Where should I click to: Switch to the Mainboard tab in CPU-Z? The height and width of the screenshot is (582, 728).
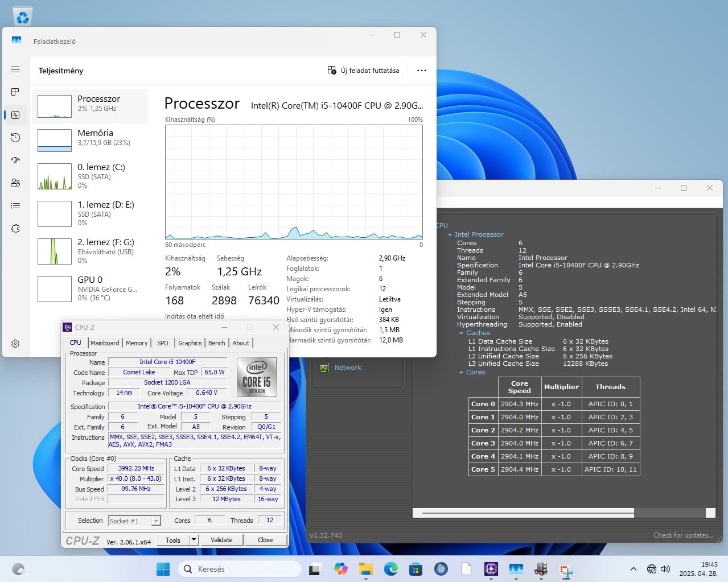click(105, 343)
